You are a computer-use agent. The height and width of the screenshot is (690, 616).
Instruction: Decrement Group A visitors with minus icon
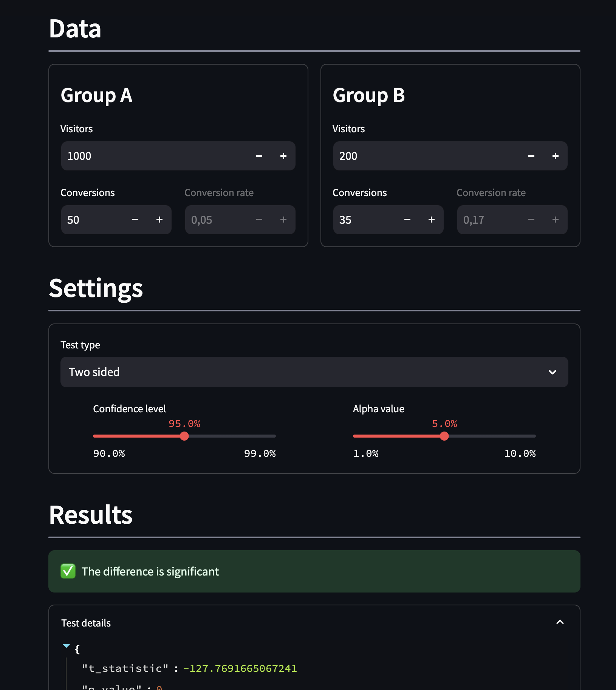pos(259,156)
